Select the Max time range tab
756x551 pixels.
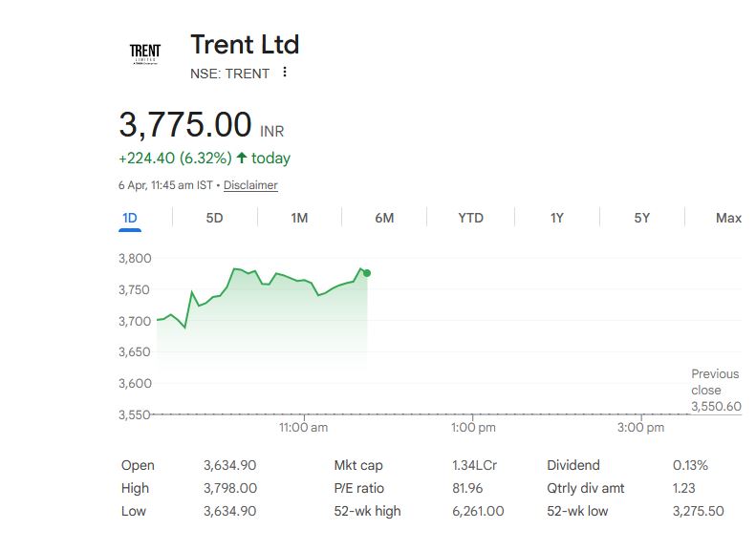(x=728, y=218)
